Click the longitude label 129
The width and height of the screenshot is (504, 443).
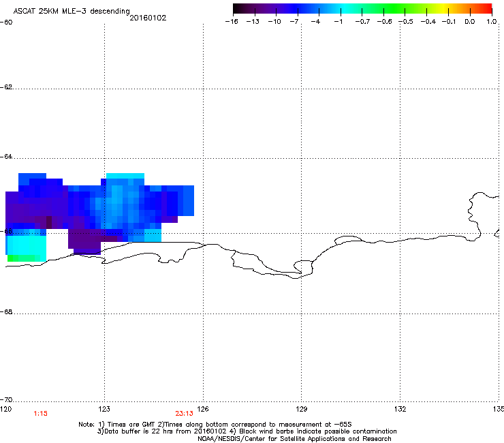pyautogui.click(x=302, y=409)
